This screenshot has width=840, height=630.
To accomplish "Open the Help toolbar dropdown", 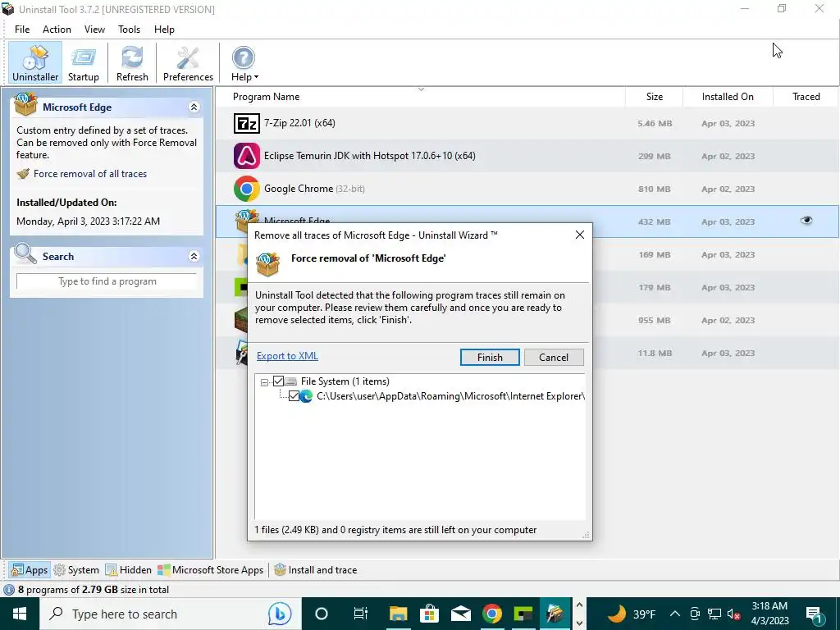I will 244,63.
